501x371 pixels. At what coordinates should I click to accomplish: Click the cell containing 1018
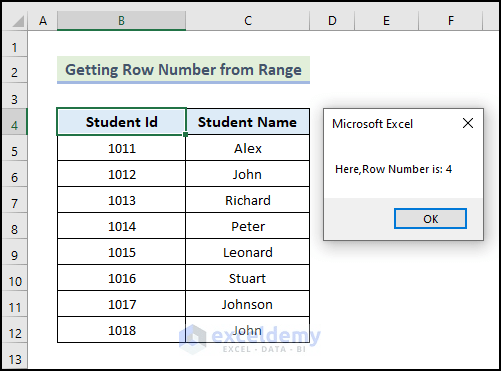coord(121,330)
